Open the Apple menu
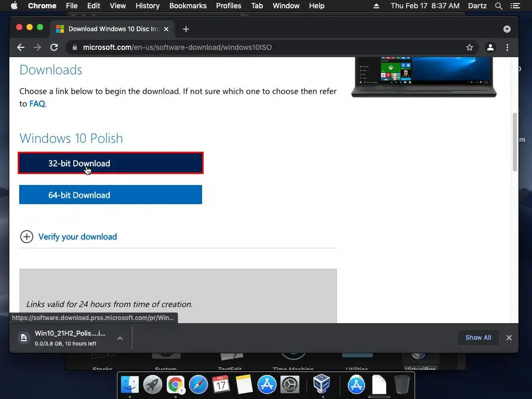 (14, 6)
